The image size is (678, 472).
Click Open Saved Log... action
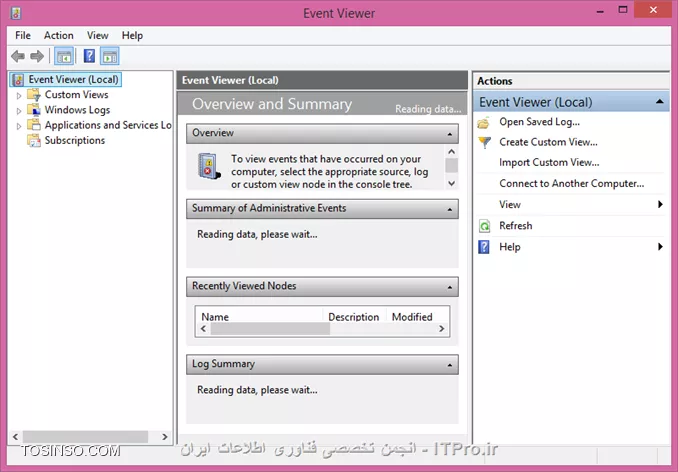click(x=539, y=122)
